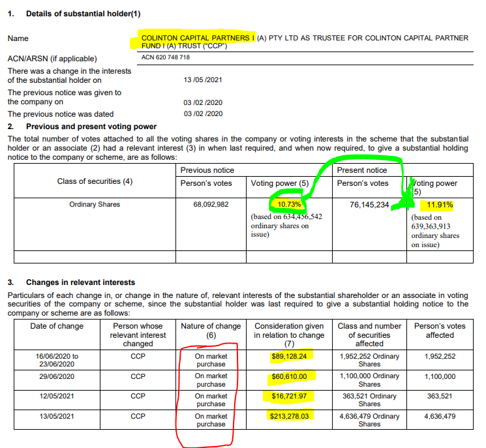Click 1,100,000 Ordinary Shares cell
Screen dimensions: 486x448
(x=369, y=380)
